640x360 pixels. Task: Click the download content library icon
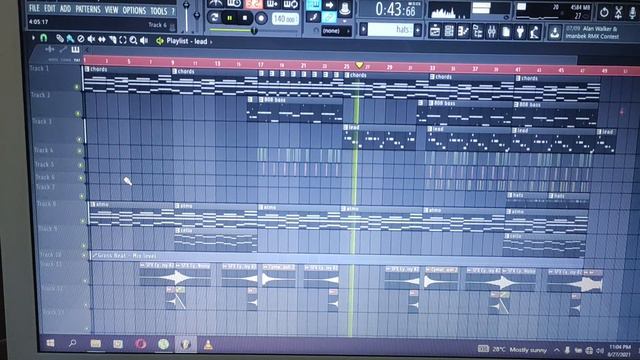coord(554,32)
